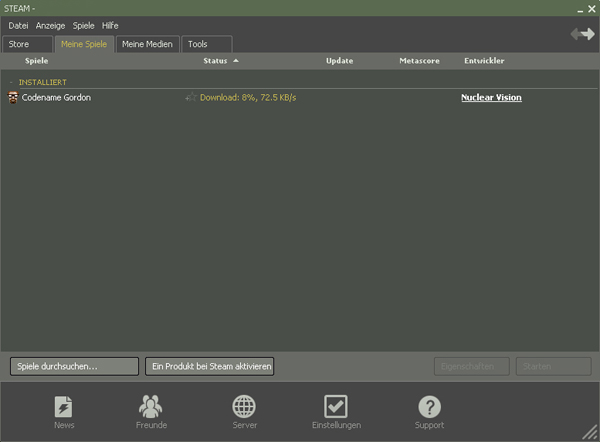
Task: Close the Steam window
Action: pyautogui.click(x=592, y=9)
